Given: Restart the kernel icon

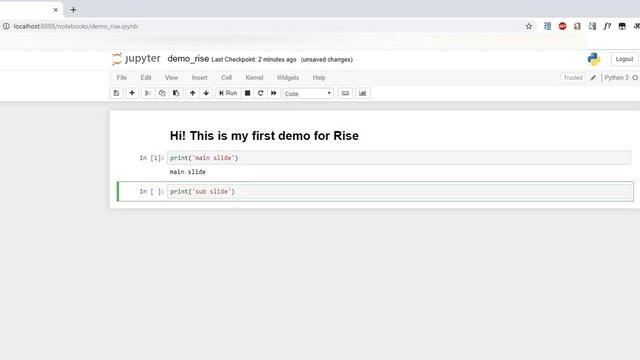Looking at the screenshot, I should (260, 93).
